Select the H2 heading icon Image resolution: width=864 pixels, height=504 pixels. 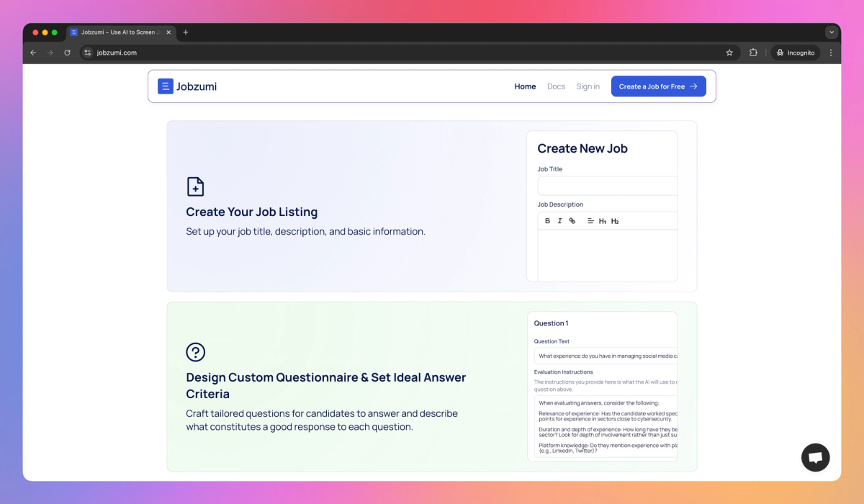tap(615, 221)
